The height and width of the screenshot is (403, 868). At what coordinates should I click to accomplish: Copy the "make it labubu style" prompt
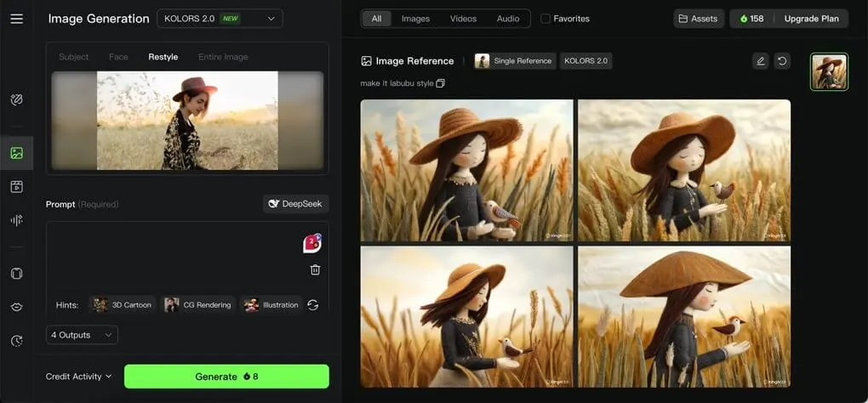[440, 83]
